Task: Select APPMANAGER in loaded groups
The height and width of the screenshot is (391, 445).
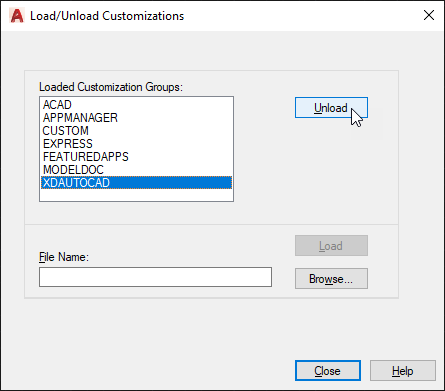Action: click(136, 118)
